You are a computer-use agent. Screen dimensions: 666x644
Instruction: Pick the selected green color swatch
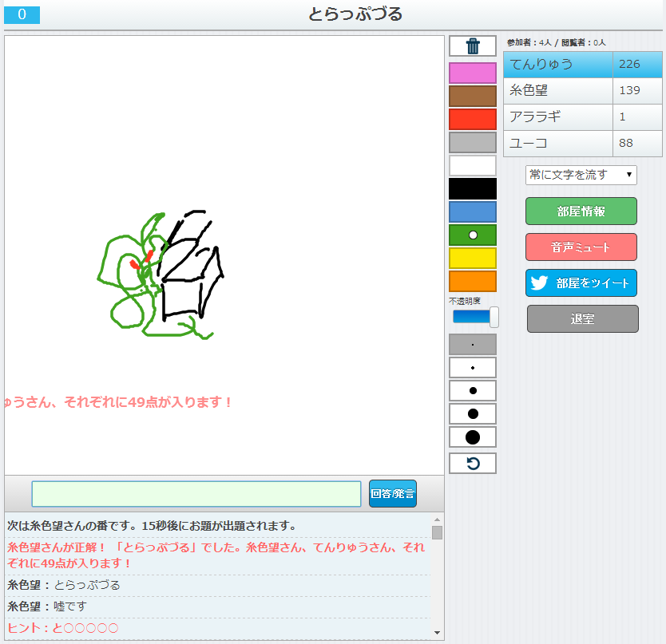[x=472, y=235]
